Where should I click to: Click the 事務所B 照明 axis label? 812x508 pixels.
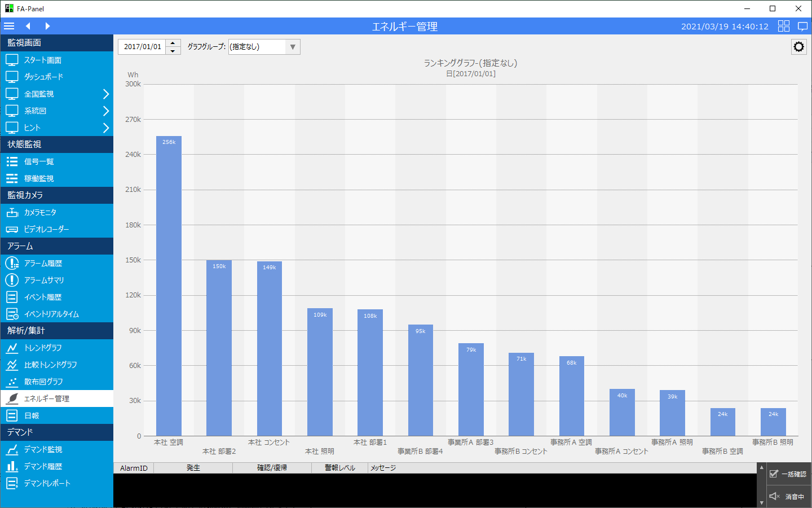click(773, 443)
